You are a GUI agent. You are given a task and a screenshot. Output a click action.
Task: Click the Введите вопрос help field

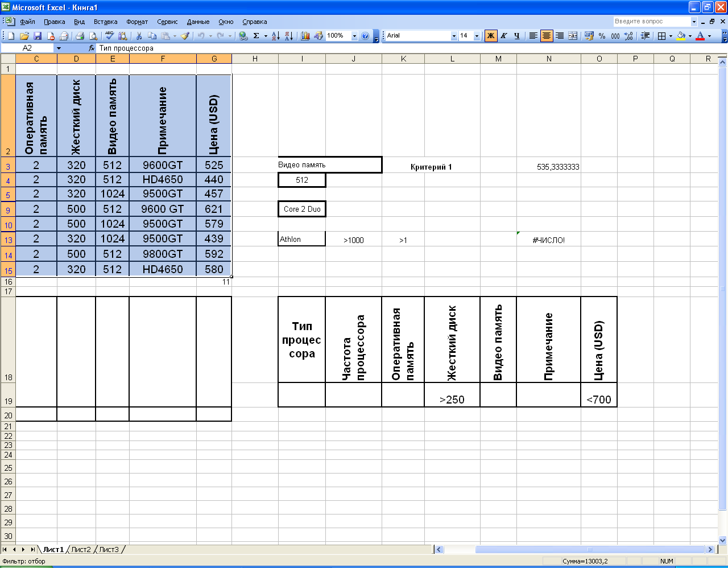pyautogui.click(x=651, y=21)
